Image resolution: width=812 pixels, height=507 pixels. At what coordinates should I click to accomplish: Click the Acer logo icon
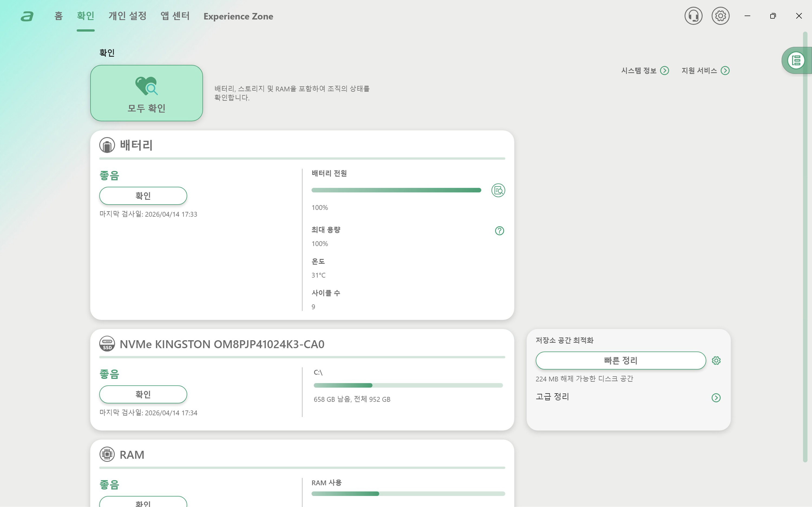(27, 16)
